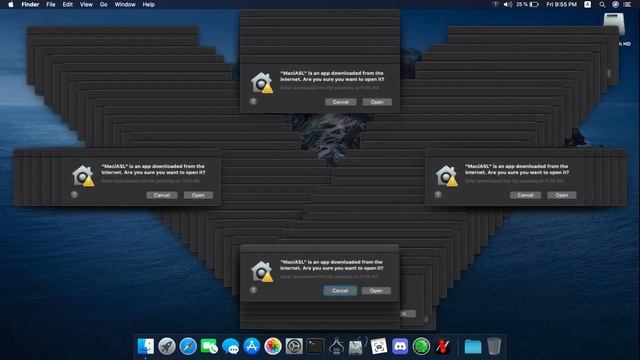Open Spotlight search magnifier

click(602, 4)
